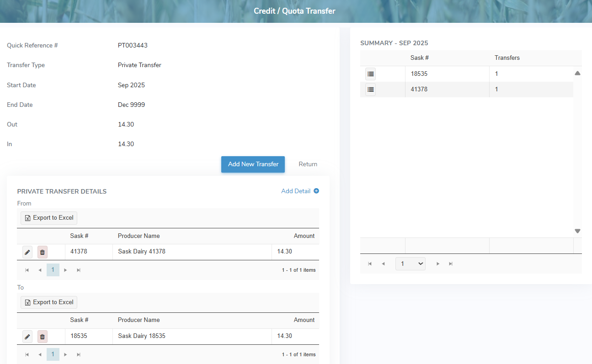Go to last page in To grid
This screenshot has height=364, width=592.
(79, 354)
